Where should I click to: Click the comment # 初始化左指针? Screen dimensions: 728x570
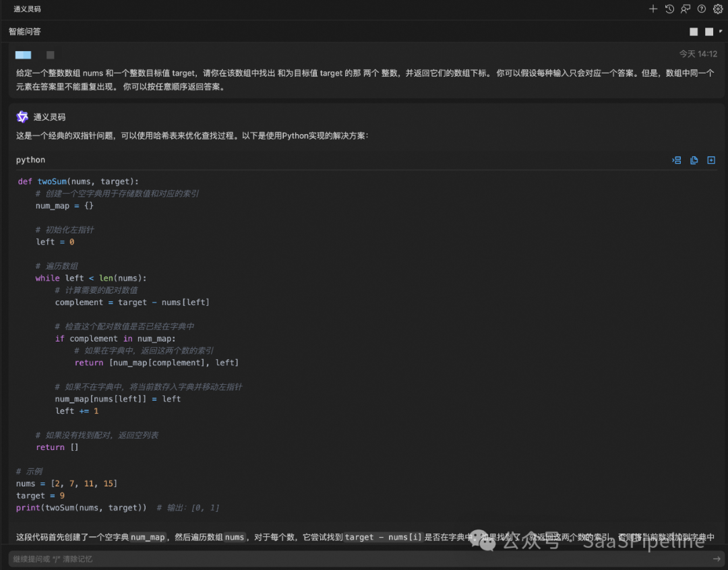[65, 230]
